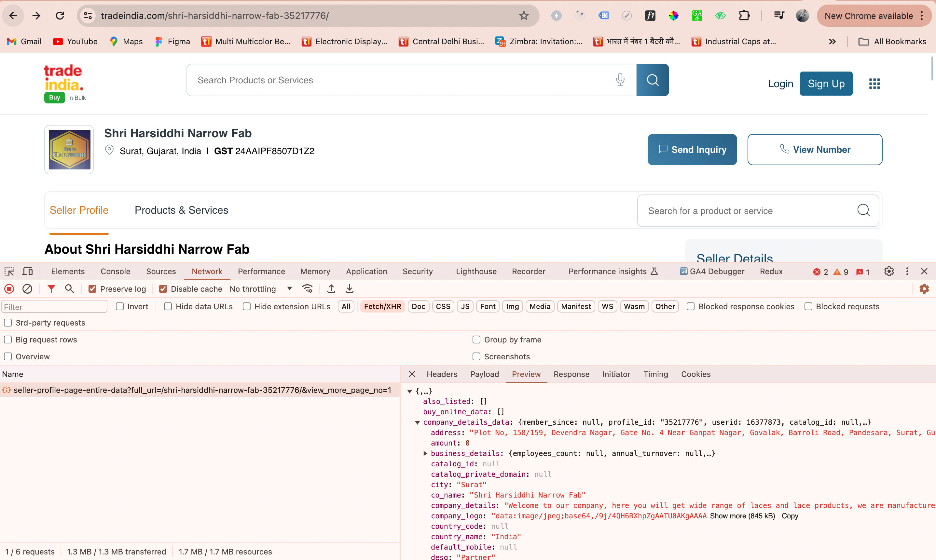Viewport: 936px width, 560px height.
Task: Click the filter funnel icon in DevTools
Action: coord(51,289)
